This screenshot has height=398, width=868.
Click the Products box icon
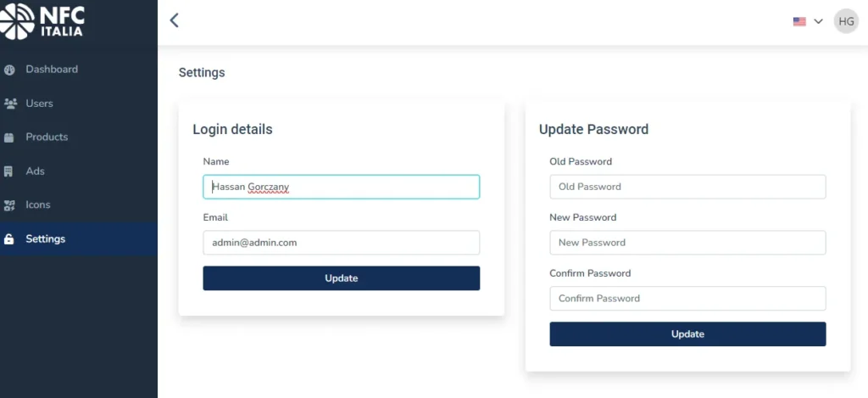click(9, 137)
